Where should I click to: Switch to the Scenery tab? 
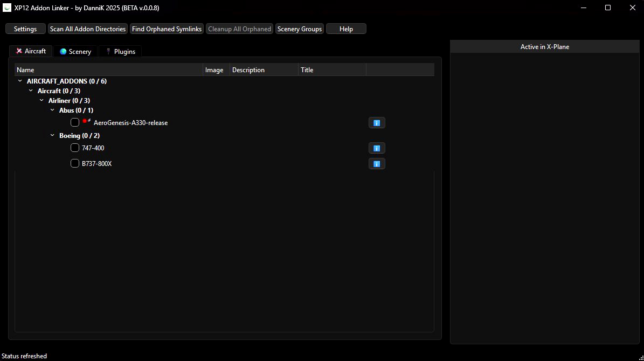[75, 51]
